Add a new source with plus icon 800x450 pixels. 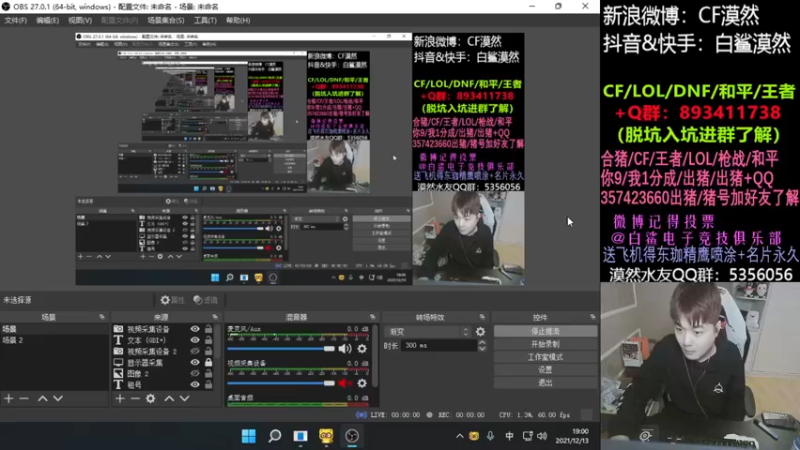tap(120, 398)
